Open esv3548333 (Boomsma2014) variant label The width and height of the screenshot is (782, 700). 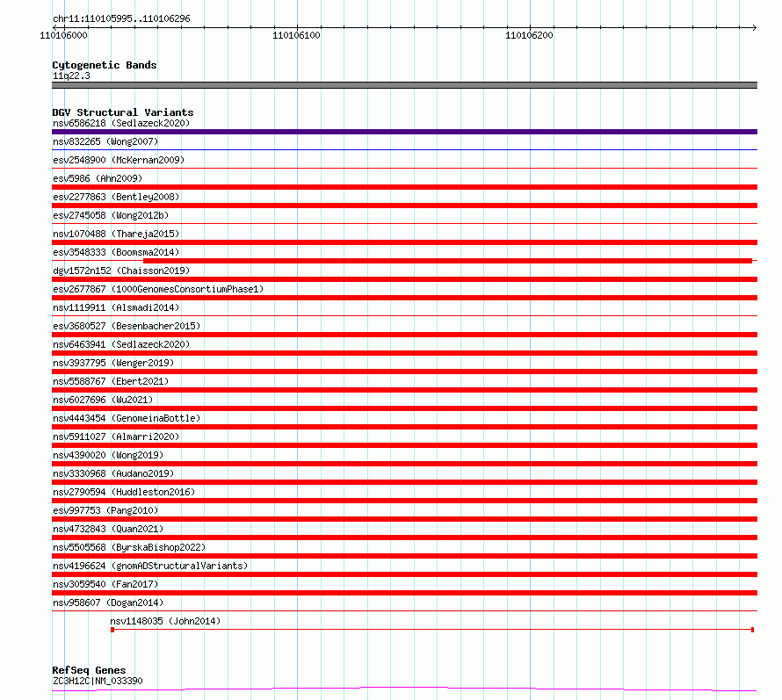tap(116, 252)
